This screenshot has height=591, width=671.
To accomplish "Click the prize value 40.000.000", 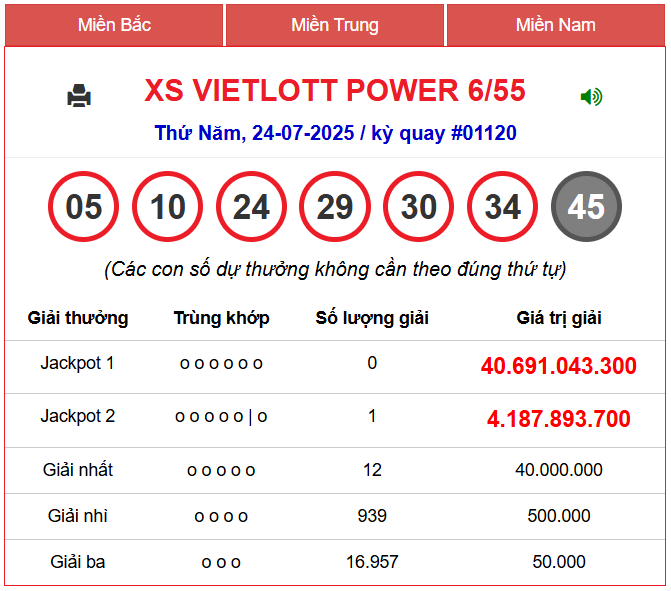I will pyautogui.click(x=559, y=470).
